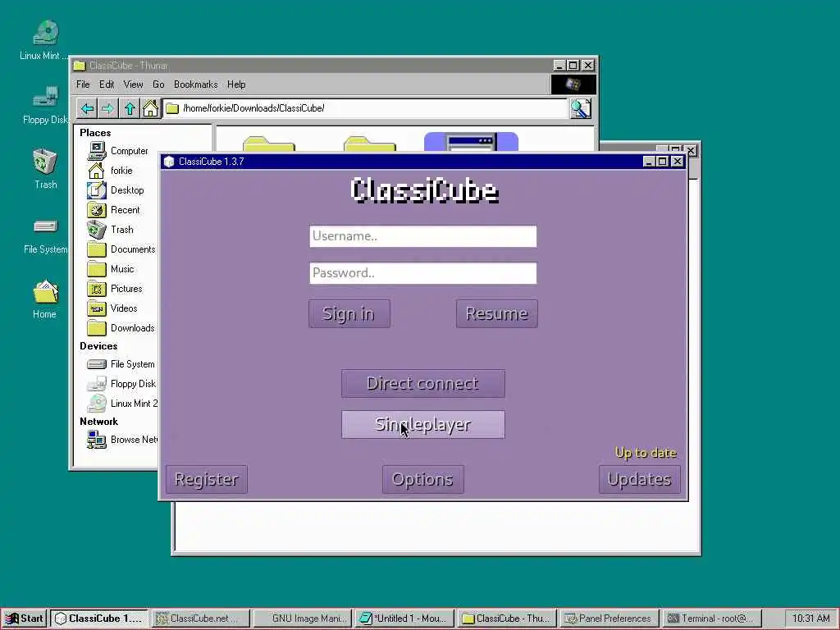Switch to Untitled 1 Mousepad taskbar window

click(405, 619)
